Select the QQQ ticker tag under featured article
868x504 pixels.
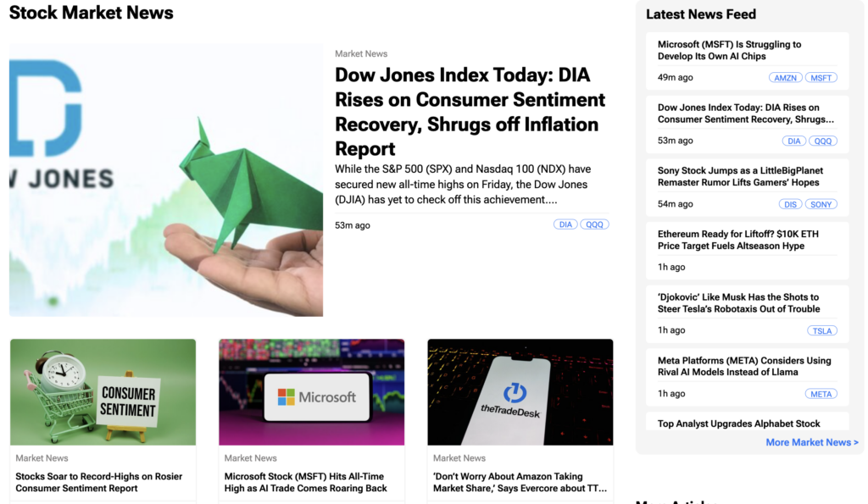[594, 224]
